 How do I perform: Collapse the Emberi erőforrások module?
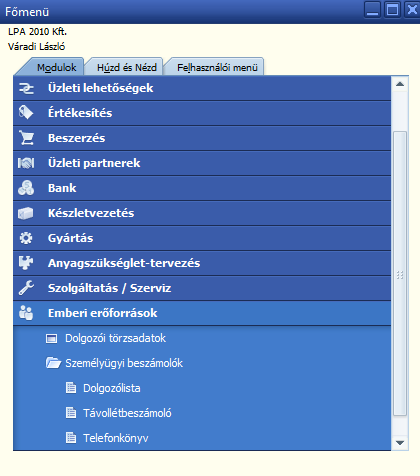(x=202, y=313)
